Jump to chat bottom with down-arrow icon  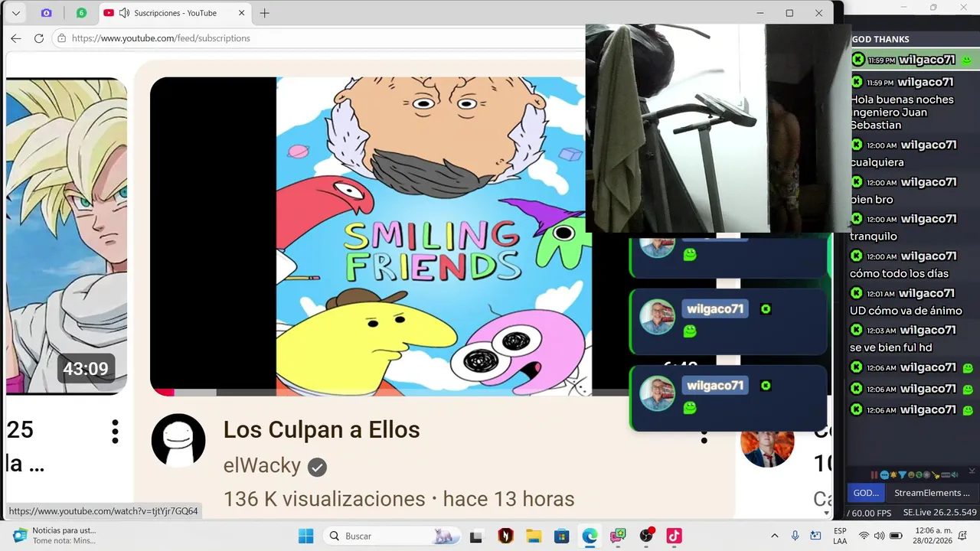click(972, 471)
